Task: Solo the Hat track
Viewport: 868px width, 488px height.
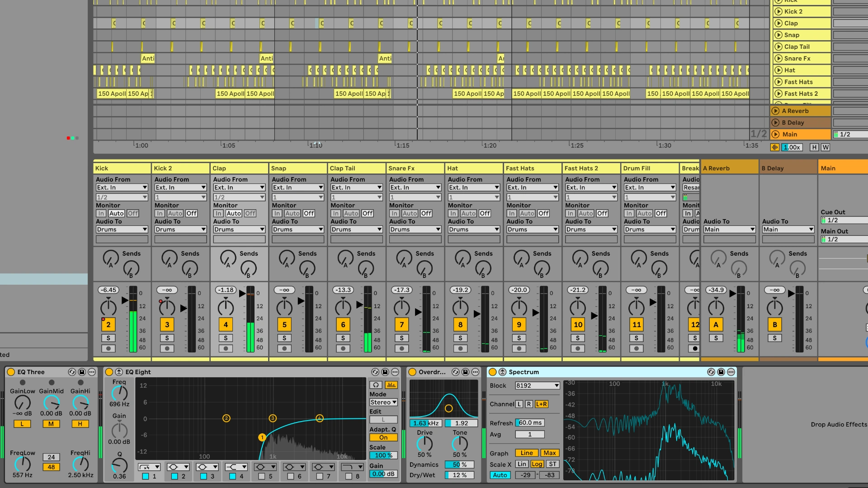Action: pos(460,338)
